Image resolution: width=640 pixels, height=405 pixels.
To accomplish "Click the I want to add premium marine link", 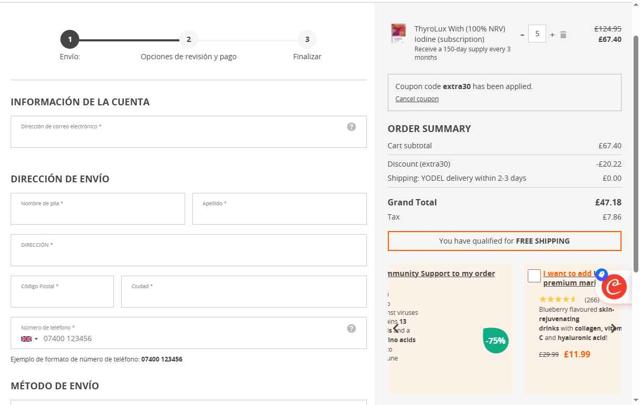I will 569,278.
